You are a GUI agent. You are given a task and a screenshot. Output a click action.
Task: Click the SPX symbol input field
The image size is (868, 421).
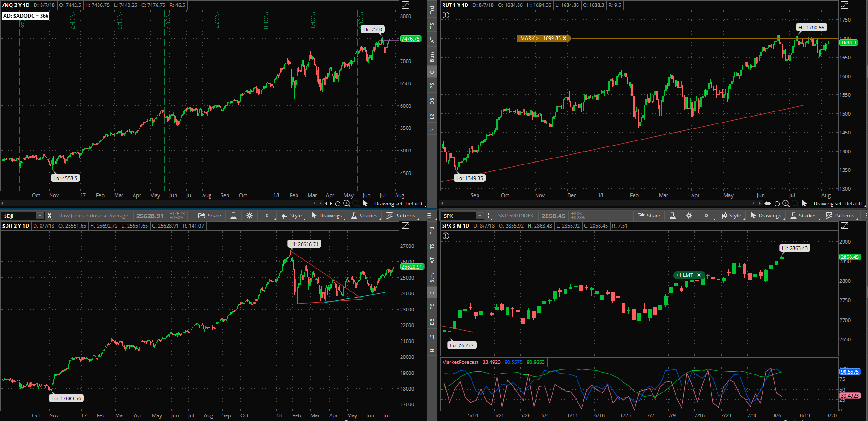(459, 216)
